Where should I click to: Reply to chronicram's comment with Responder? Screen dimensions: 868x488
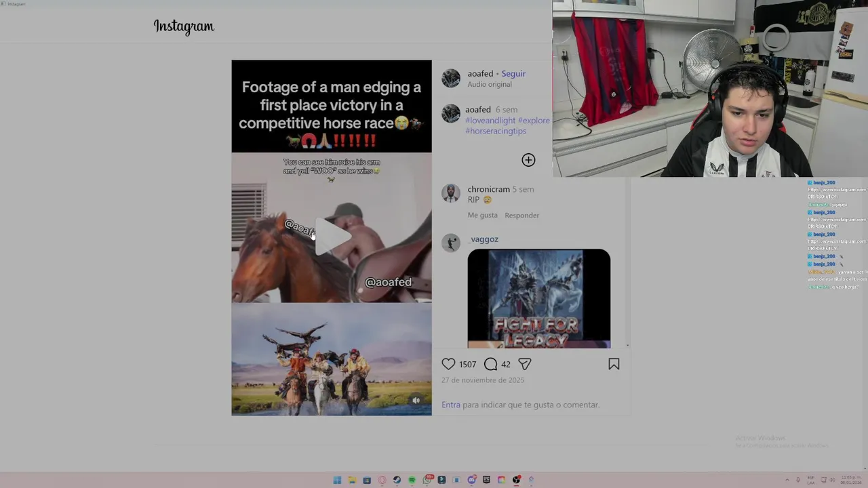[x=522, y=216]
